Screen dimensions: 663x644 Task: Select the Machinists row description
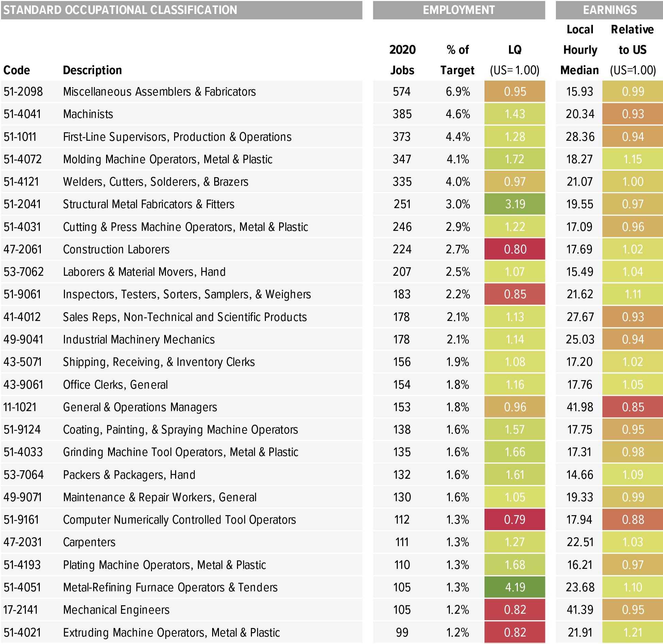click(88, 114)
